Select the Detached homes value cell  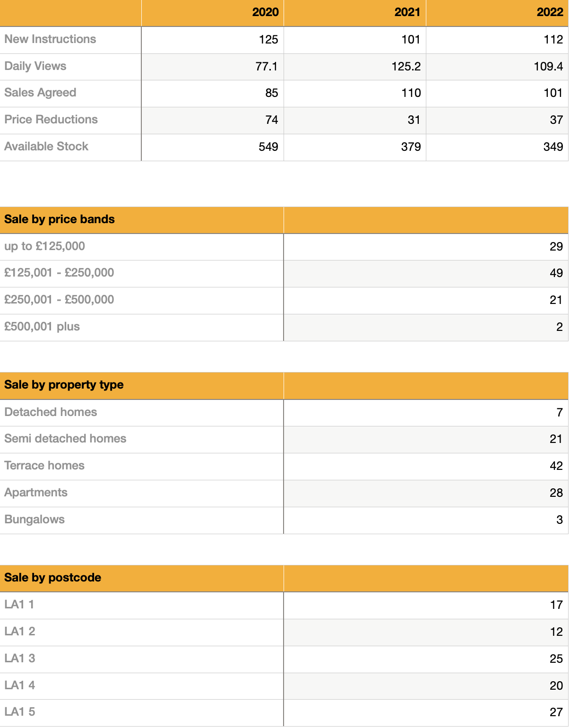pyautogui.click(x=559, y=413)
